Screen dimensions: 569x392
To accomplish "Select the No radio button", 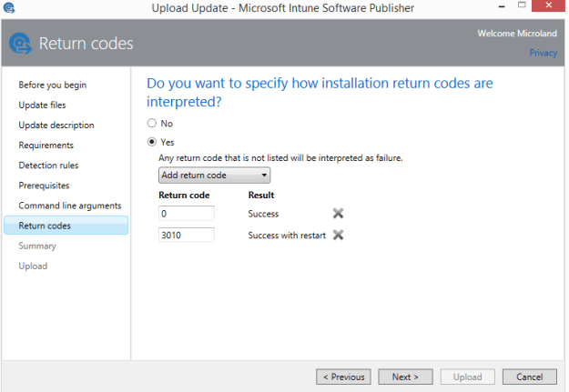I will click(x=152, y=124).
